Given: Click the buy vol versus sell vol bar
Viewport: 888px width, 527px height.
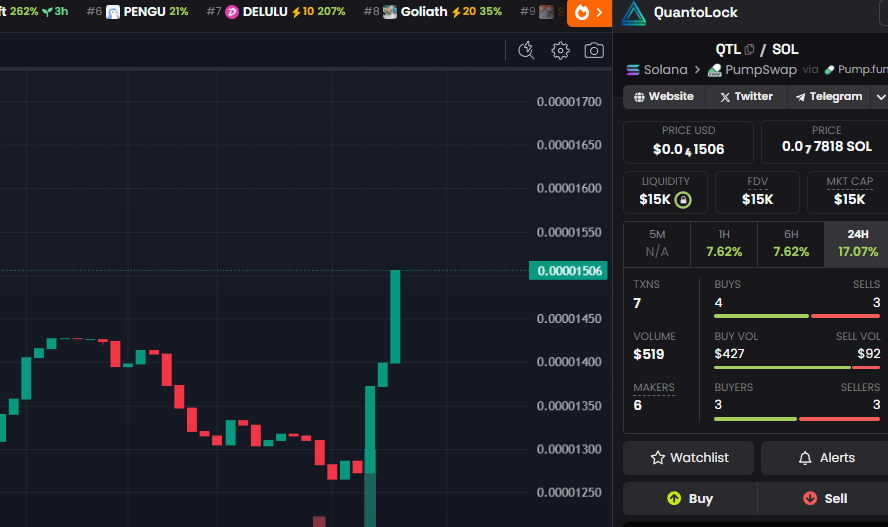Looking at the screenshot, I should pos(797,367).
